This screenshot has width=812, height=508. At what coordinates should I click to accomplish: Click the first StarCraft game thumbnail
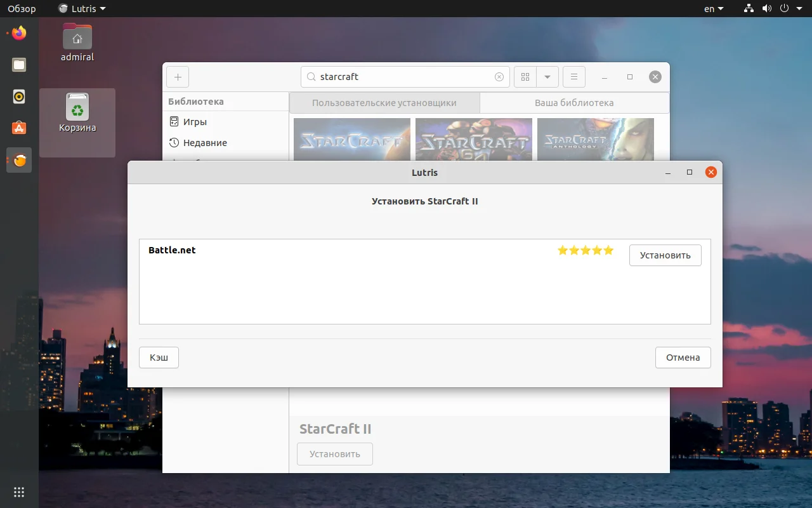point(352,139)
